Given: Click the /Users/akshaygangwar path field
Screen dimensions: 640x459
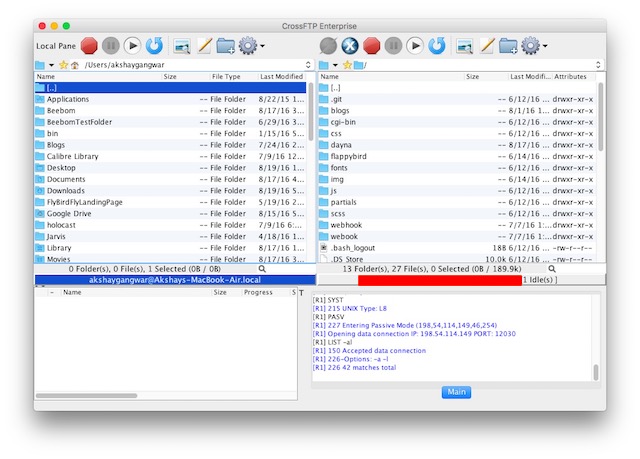Looking at the screenshot, I should click(x=192, y=65).
